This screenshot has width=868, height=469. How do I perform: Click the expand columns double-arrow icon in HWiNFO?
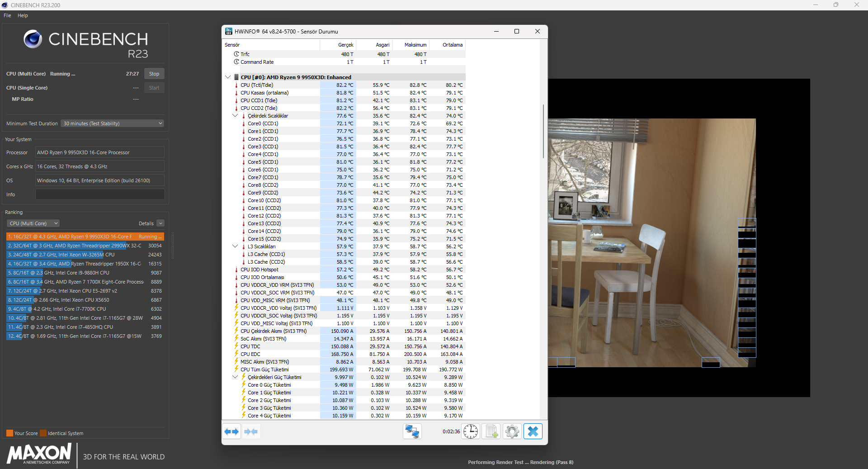point(231,431)
